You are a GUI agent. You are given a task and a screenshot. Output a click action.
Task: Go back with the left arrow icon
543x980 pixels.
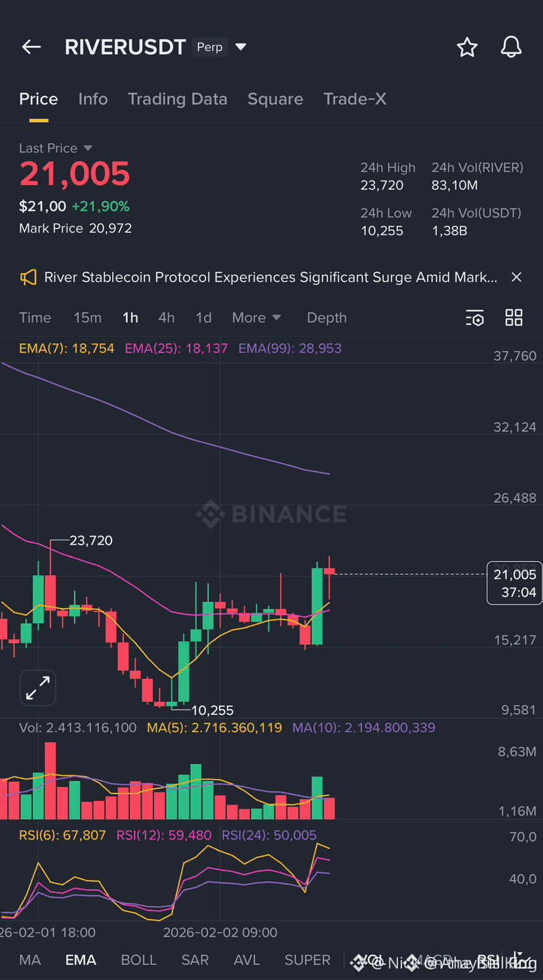(31, 47)
